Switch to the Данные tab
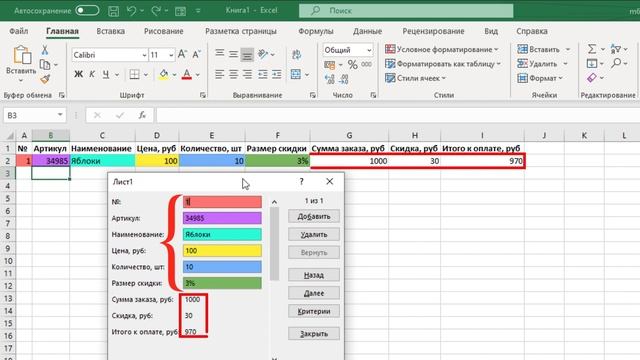Image resolution: width=640 pixels, height=360 pixels. tap(367, 31)
